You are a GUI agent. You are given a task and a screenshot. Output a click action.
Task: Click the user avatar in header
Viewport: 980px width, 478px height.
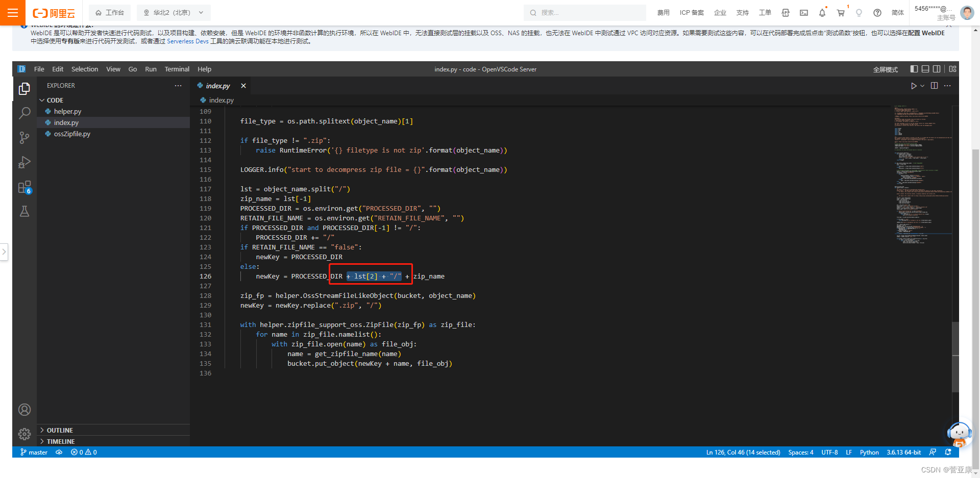click(967, 13)
